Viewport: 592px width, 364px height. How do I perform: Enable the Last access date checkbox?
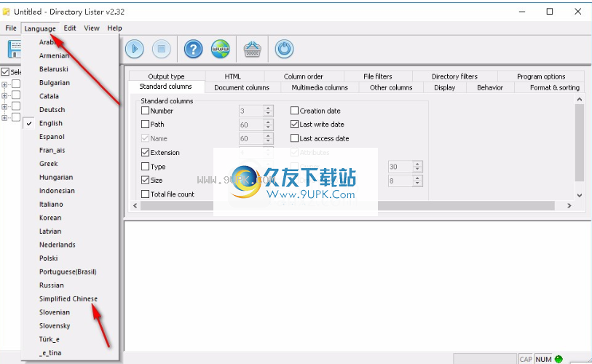coord(294,138)
